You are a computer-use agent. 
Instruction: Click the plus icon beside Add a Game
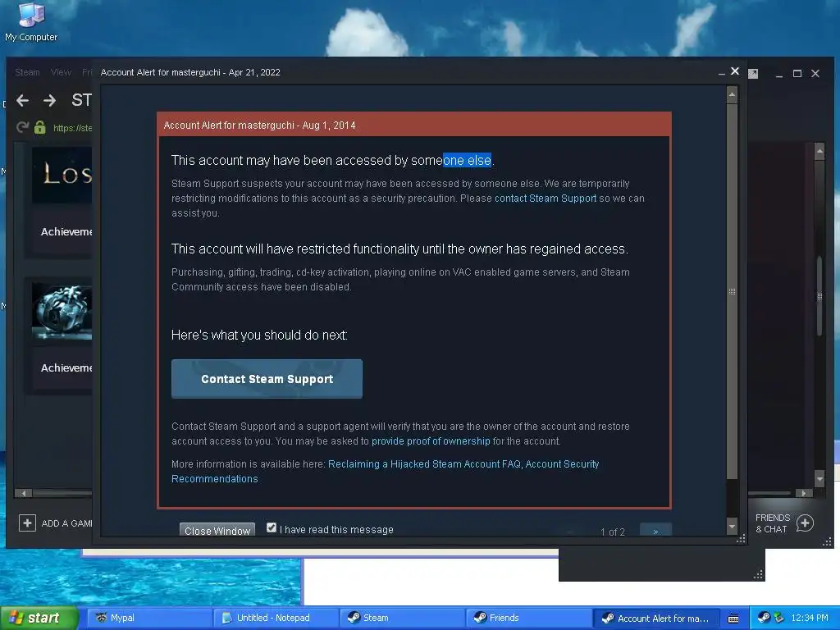tap(27, 523)
